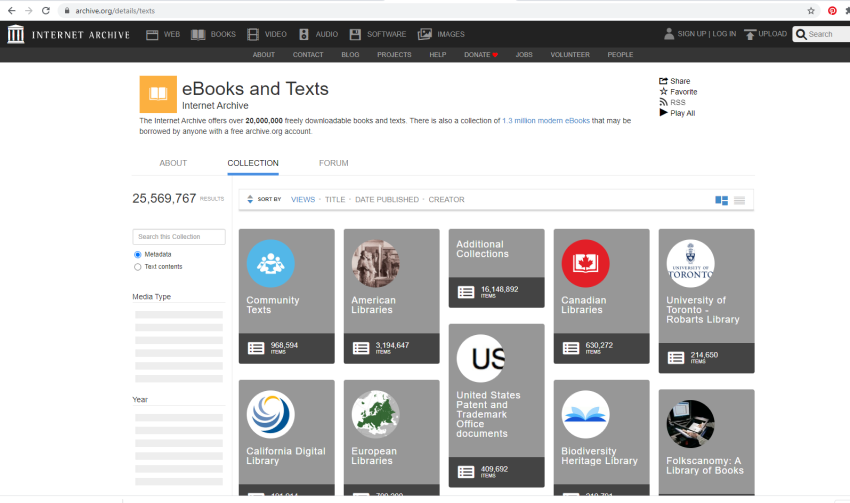This screenshot has width=850, height=503.
Task: Click the browser address bar URL
Action: (115, 11)
